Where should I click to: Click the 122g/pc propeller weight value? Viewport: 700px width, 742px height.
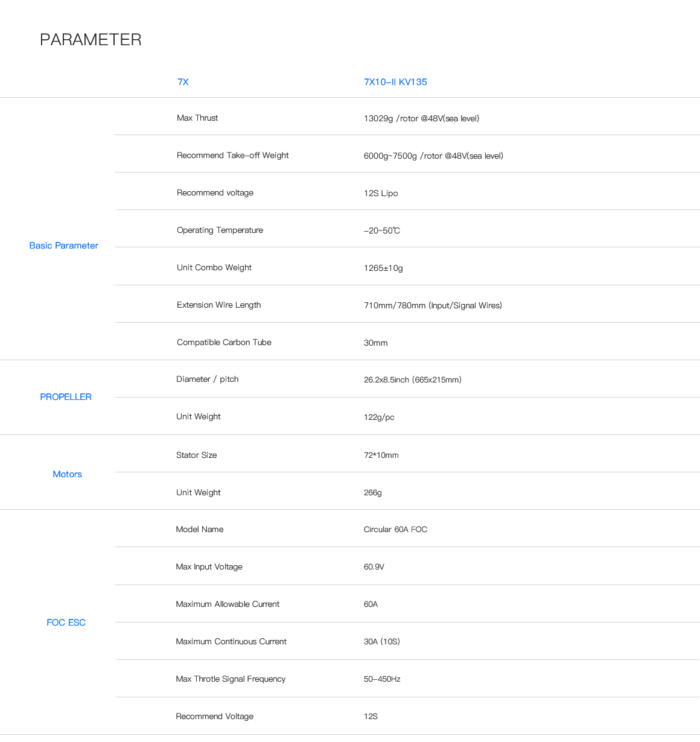379,417
